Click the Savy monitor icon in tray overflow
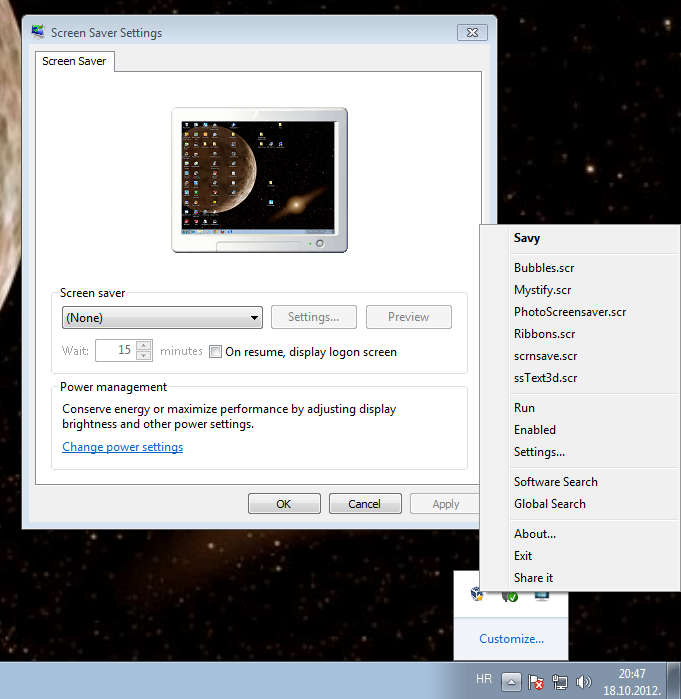 click(x=541, y=595)
